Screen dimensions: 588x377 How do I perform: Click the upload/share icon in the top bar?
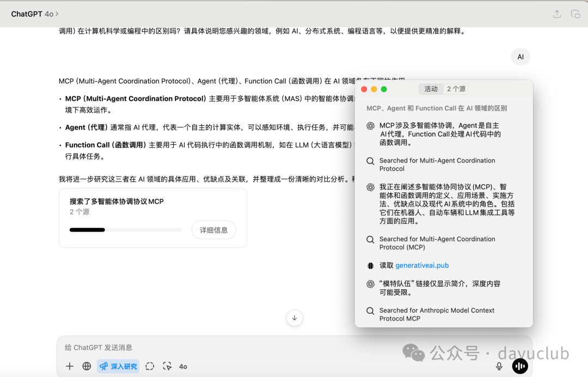click(x=557, y=14)
